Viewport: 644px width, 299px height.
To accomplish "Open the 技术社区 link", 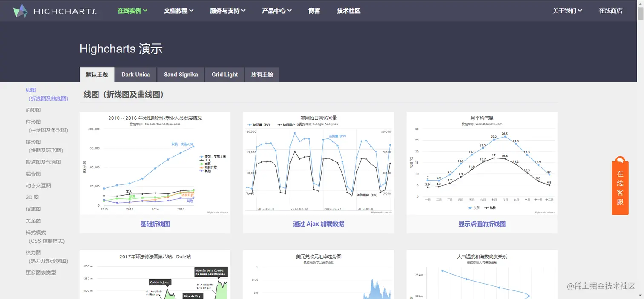I will [348, 11].
